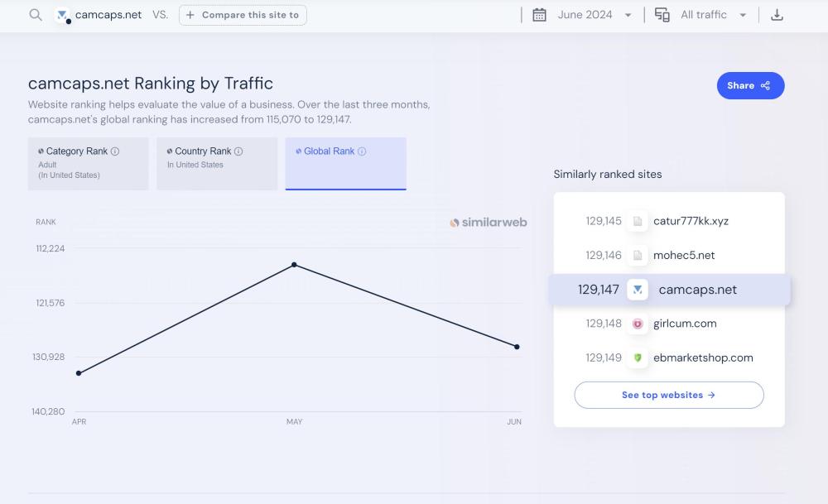Image resolution: width=828 pixels, height=504 pixels.
Task: Click the girlcum.com site favicon
Action: [x=638, y=324]
